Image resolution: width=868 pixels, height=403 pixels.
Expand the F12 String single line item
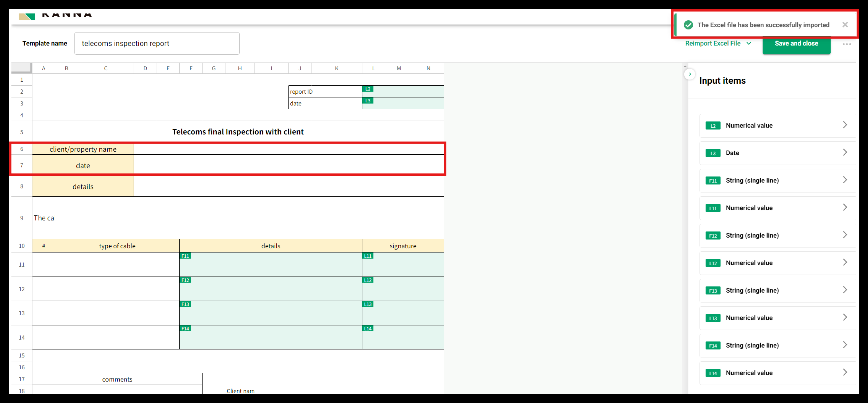(x=777, y=235)
